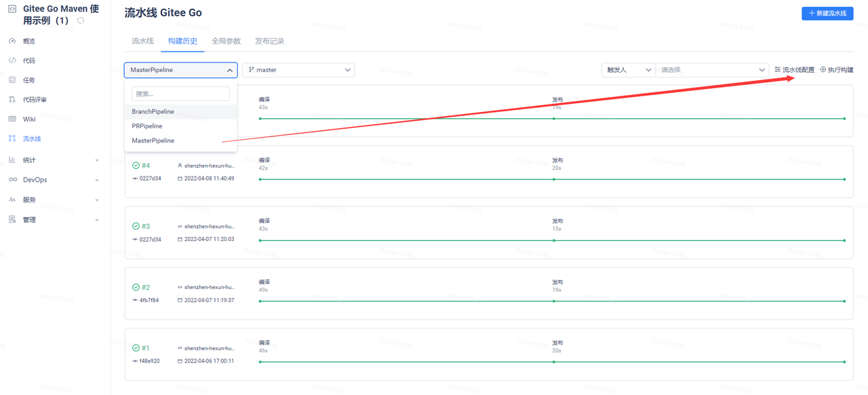Click the success check icon of build #3
Image resolution: width=868 pixels, height=395 pixels.
point(136,226)
